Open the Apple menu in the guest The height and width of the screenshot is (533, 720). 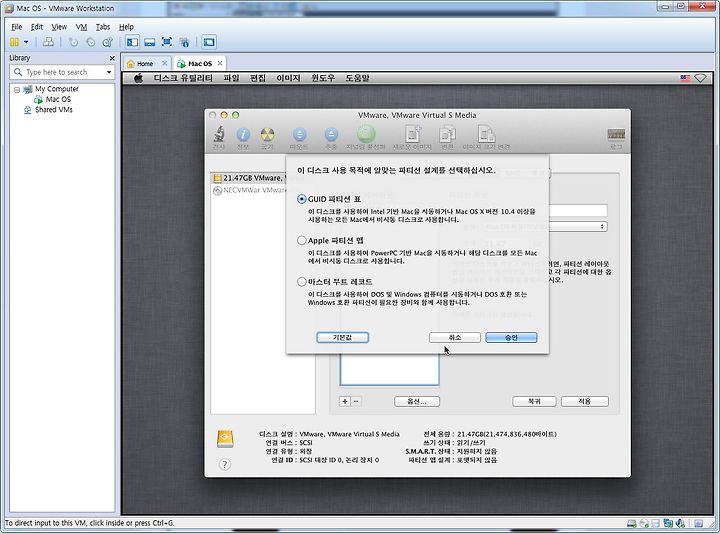(x=138, y=78)
